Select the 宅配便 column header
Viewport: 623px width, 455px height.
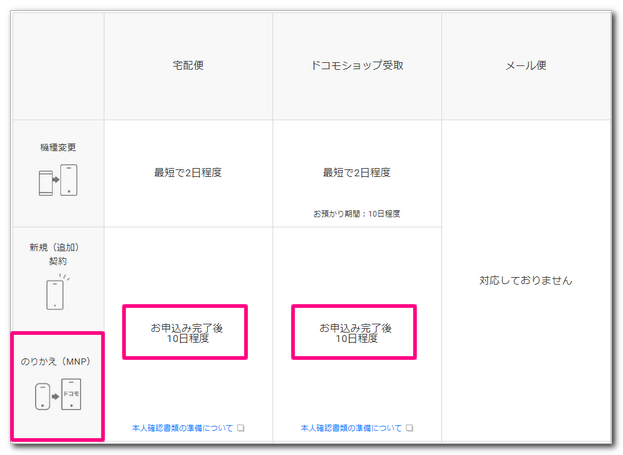pos(188,65)
